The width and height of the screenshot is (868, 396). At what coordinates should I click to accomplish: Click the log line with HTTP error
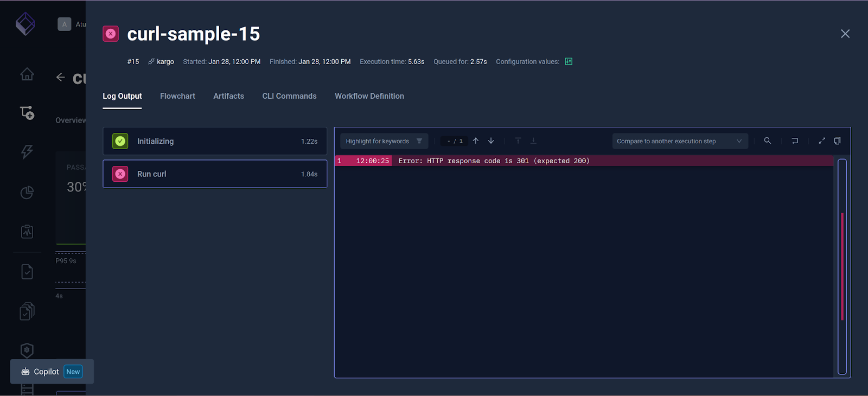584,161
